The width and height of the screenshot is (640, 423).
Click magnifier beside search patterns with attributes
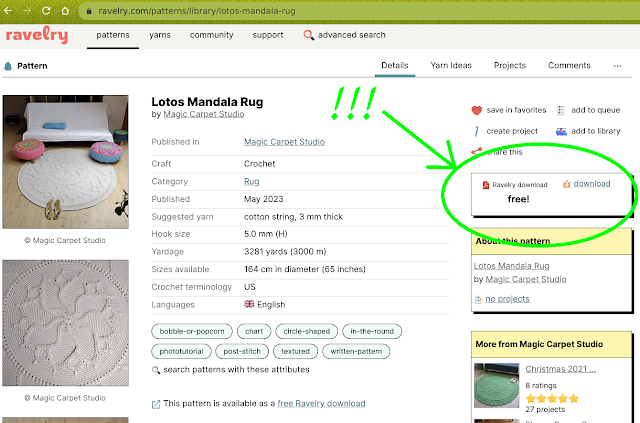coord(156,370)
